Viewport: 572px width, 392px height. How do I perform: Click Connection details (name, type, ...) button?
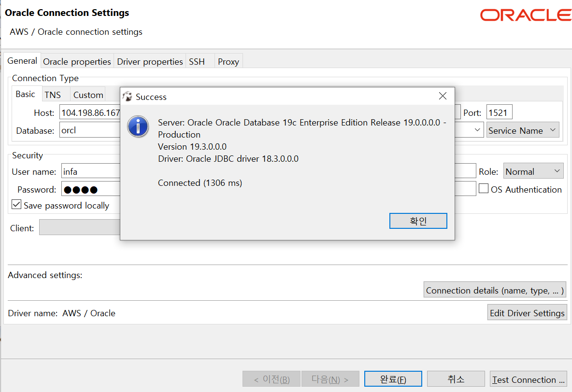494,290
